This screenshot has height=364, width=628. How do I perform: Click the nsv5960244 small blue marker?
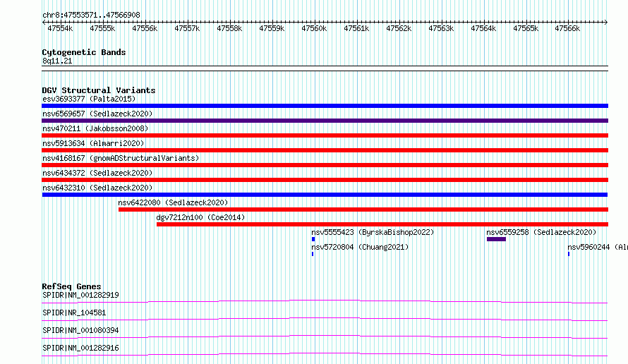coord(569,254)
